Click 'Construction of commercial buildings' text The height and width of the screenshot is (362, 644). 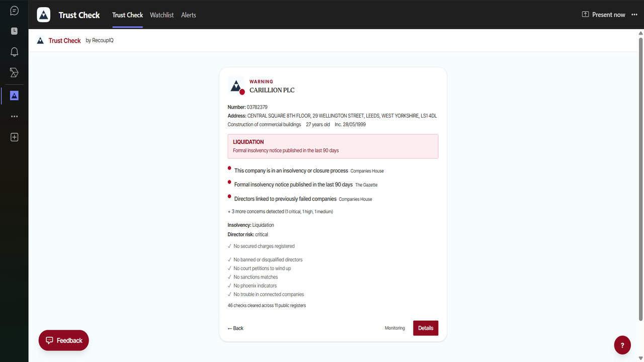[x=265, y=124]
